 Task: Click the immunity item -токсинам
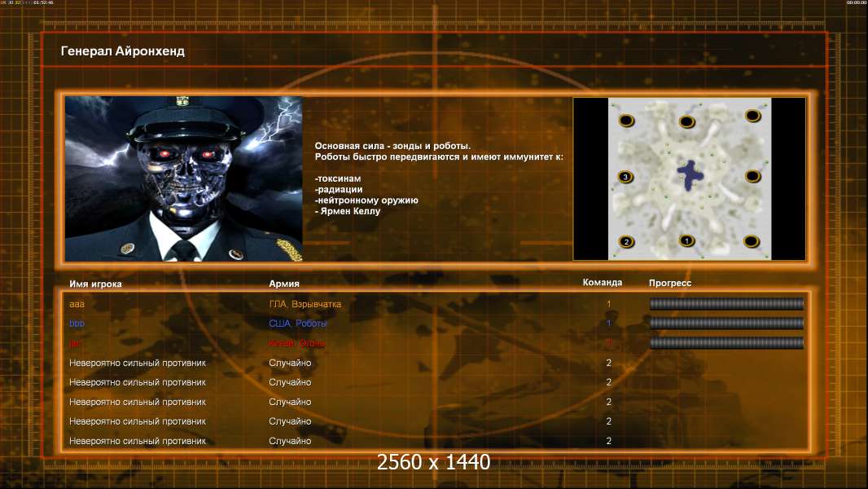tap(338, 178)
